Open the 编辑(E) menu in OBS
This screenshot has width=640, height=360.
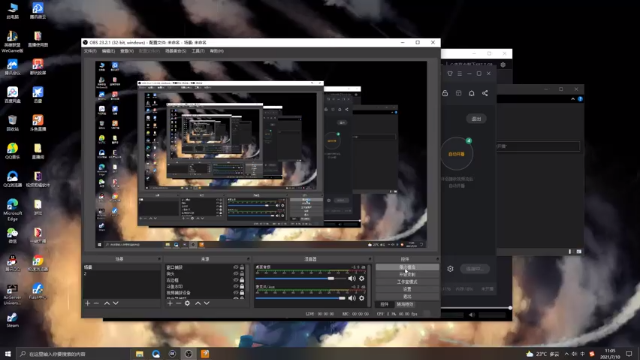coord(109,51)
